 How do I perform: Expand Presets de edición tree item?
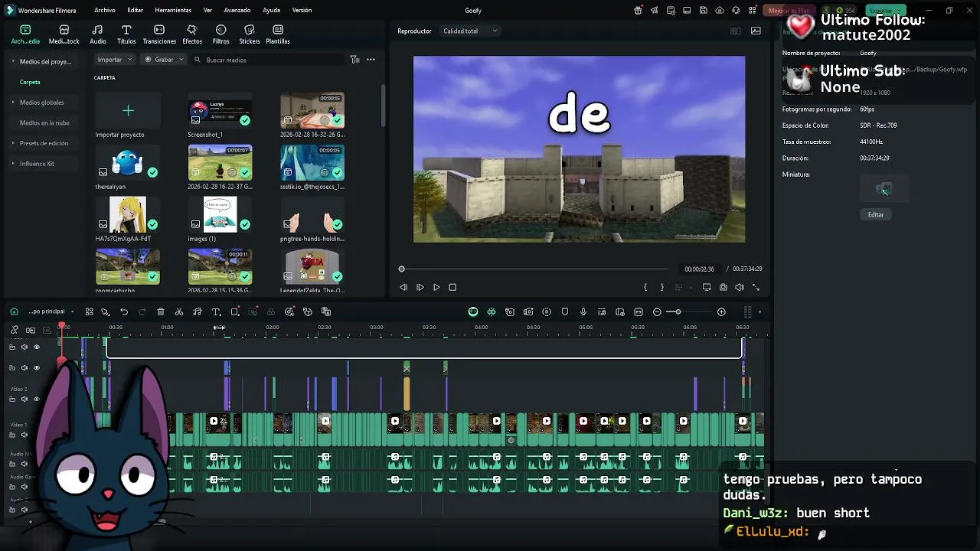(x=13, y=143)
